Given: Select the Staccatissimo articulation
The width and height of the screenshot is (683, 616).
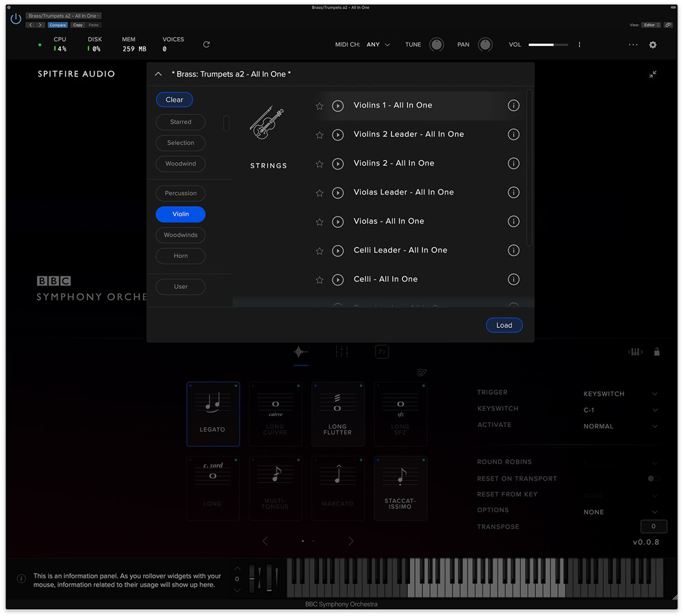Looking at the screenshot, I should click(401, 489).
